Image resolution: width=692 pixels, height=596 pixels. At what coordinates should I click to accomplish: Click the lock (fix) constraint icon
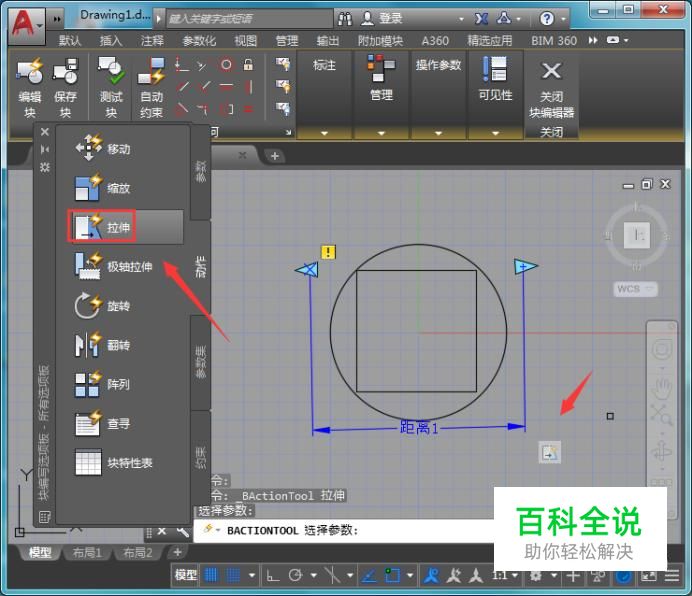248,65
